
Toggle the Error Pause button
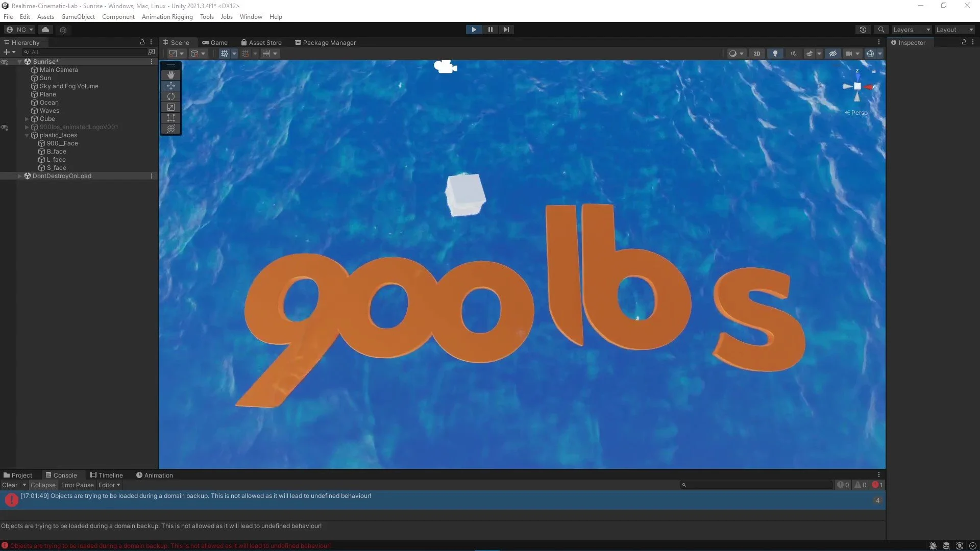point(77,485)
